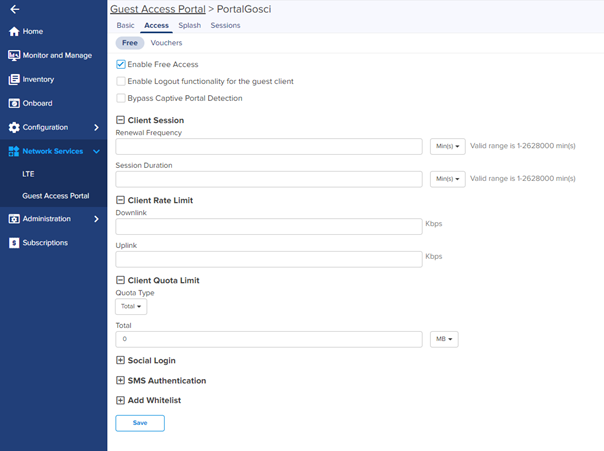Open the MB unit dropdown
The image size is (604, 451).
(444, 339)
